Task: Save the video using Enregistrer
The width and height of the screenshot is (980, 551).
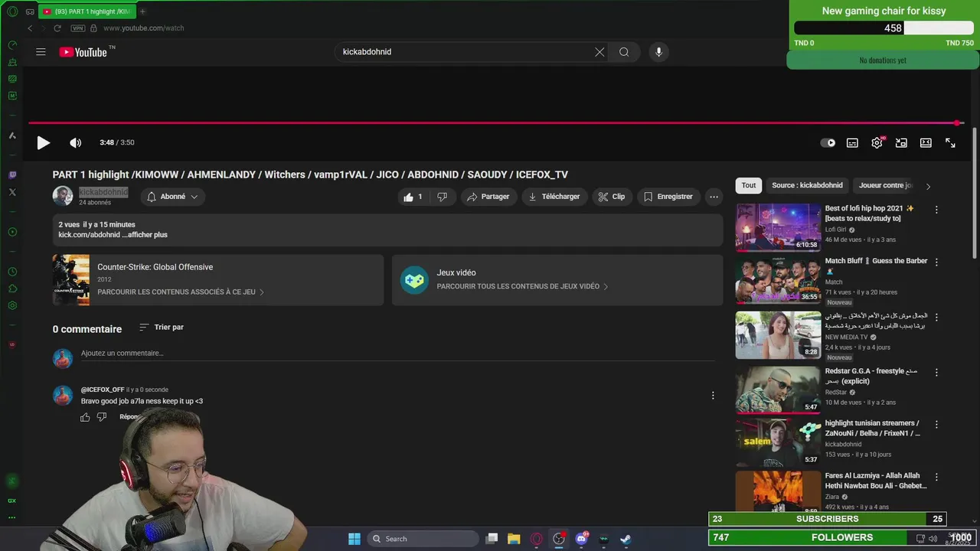Action: 668,197
